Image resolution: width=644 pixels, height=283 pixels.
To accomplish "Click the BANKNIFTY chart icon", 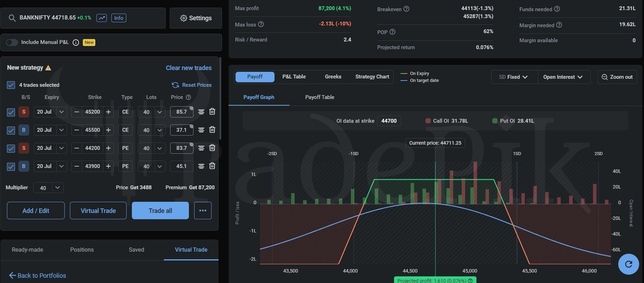I will pyautogui.click(x=102, y=18).
